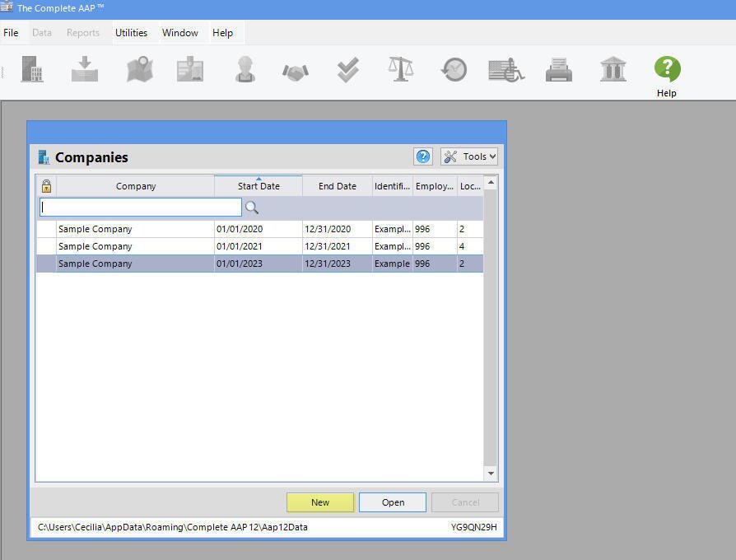Click the YG9QN29H code in status bar
The height and width of the screenshot is (560, 736).
473,527
